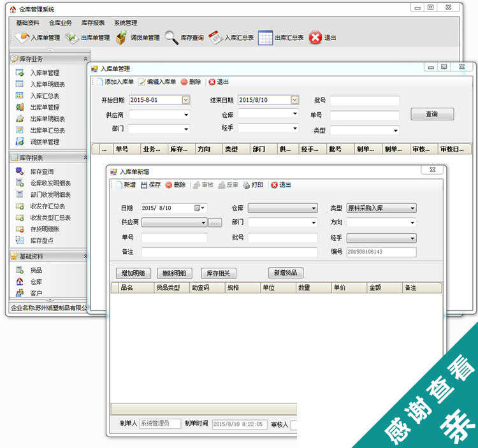Collapse the 库存报表 sidebar section
This screenshot has width=478, height=448.
point(85,157)
